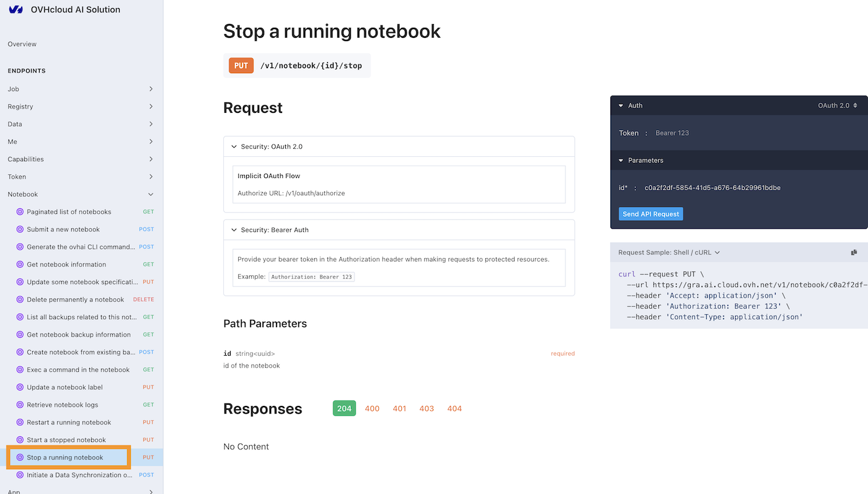Screen dimensions: 868x494
Task: Click the GET badge on 'Retrieve notebook logs'
Action: [148, 404]
